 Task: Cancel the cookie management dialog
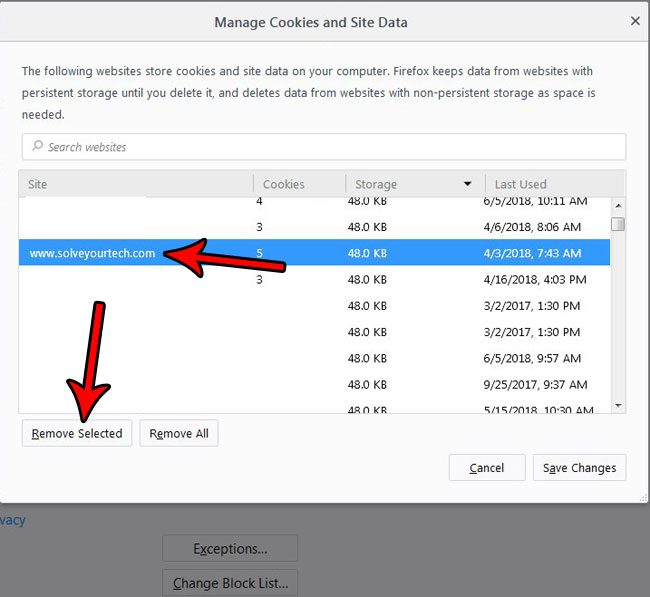pos(487,467)
